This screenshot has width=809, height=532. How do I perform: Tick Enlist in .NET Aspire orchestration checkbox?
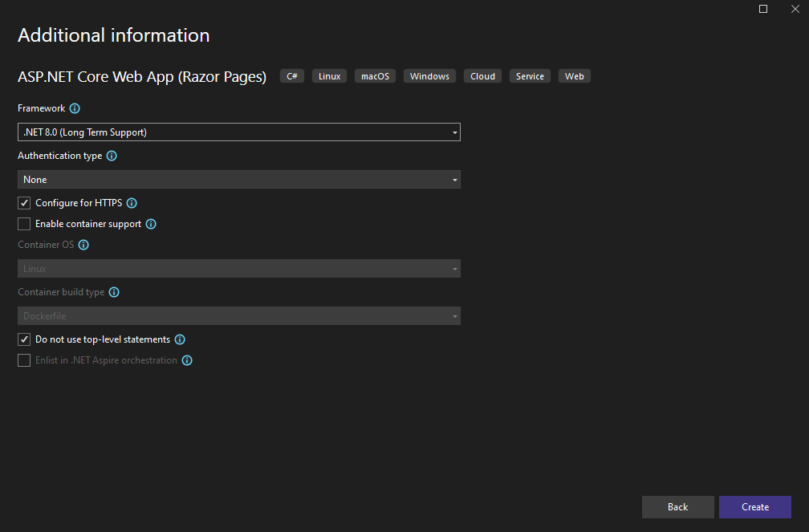[x=24, y=360]
